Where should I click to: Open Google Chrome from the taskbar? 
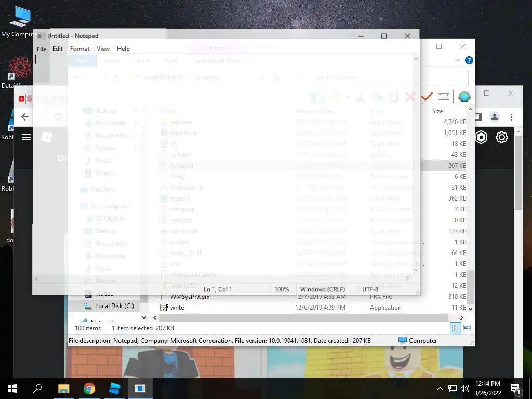point(89,389)
